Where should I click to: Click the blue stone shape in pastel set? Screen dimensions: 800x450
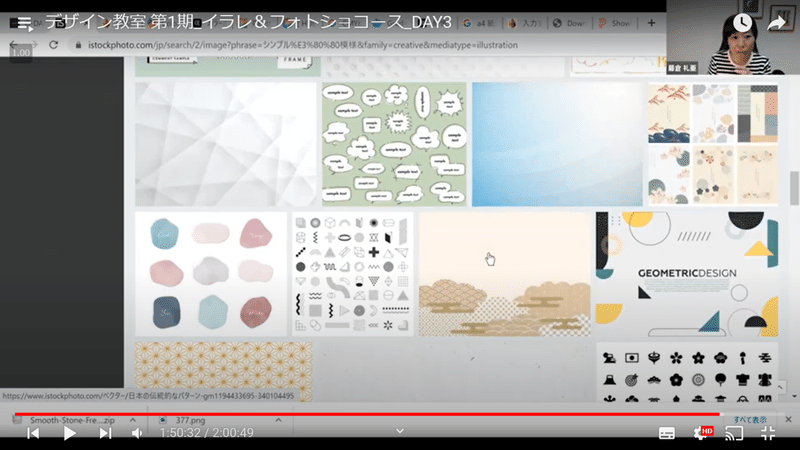[x=165, y=234]
